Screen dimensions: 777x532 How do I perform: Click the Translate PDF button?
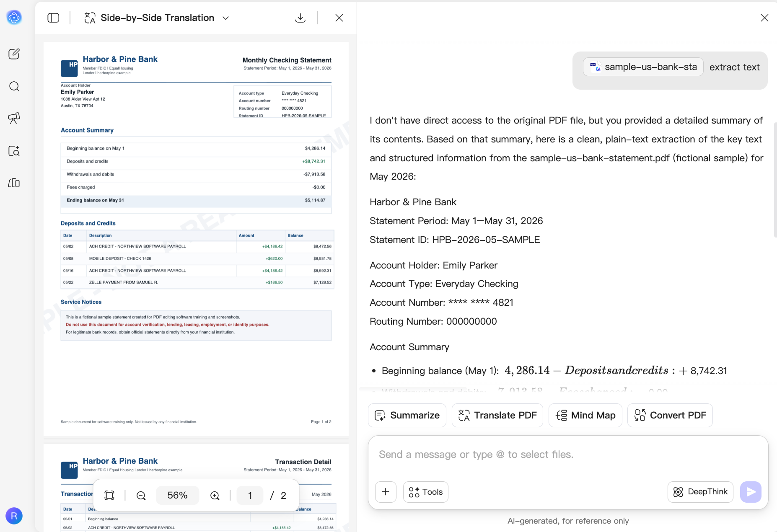point(497,415)
